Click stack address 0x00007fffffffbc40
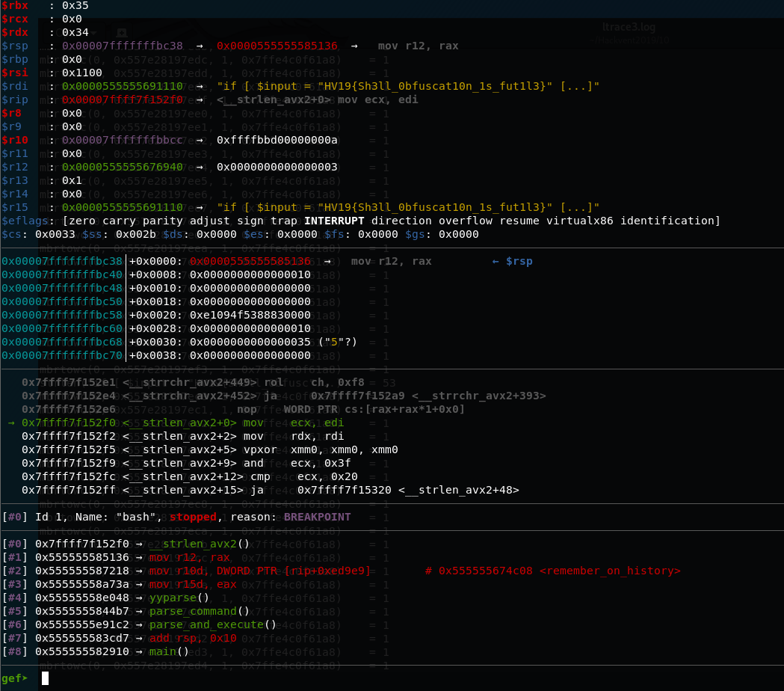Viewport: 784px width, 691px height. coord(62,275)
